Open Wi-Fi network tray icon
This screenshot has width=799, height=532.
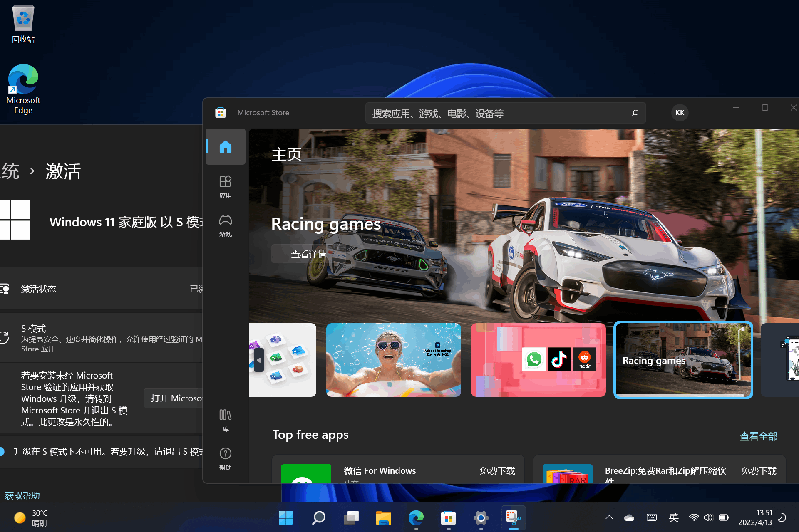tap(694, 517)
